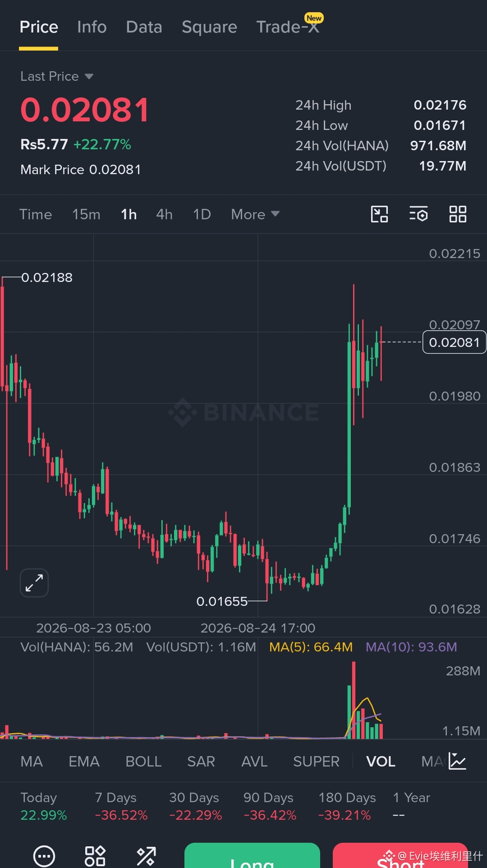This screenshot has height=868, width=487.
Task: Enable the SAR indicator
Action: point(201,762)
